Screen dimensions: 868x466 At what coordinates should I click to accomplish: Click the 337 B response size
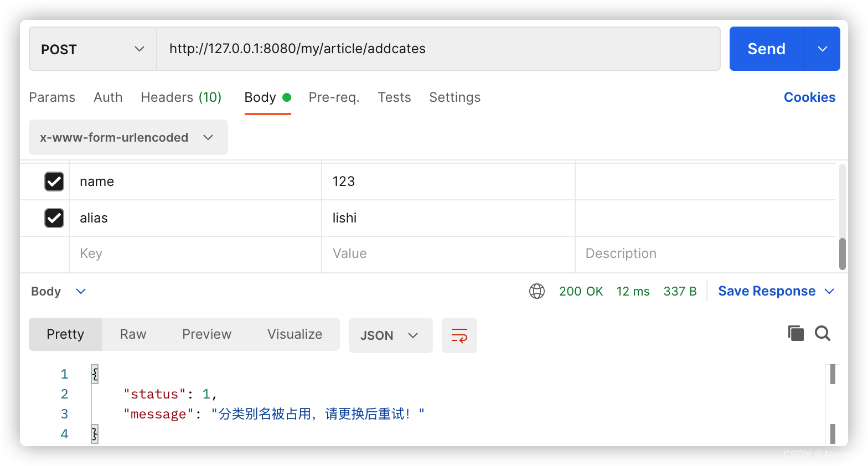[680, 291]
